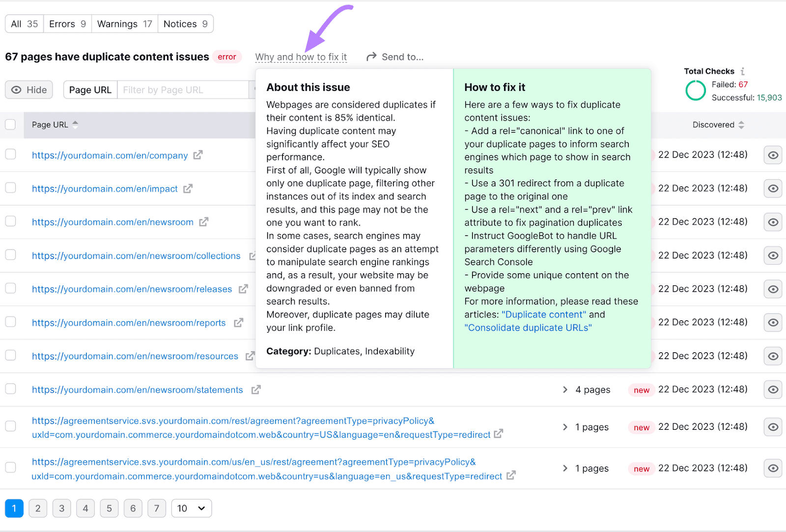Click the Send to arrow icon

(371, 56)
